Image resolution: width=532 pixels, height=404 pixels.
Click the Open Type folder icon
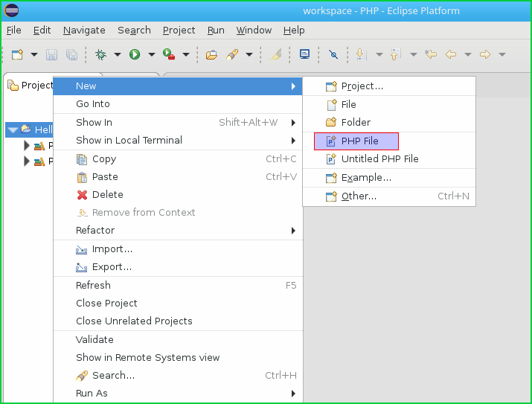(x=211, y=54)
